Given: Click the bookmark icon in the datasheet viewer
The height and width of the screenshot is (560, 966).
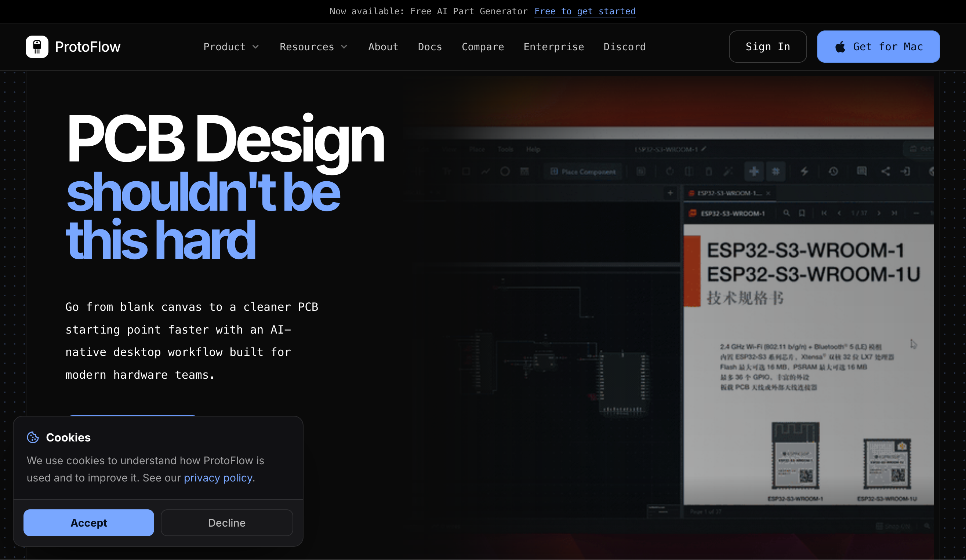Looking at the screenshot, I should (x=802, y=213).
